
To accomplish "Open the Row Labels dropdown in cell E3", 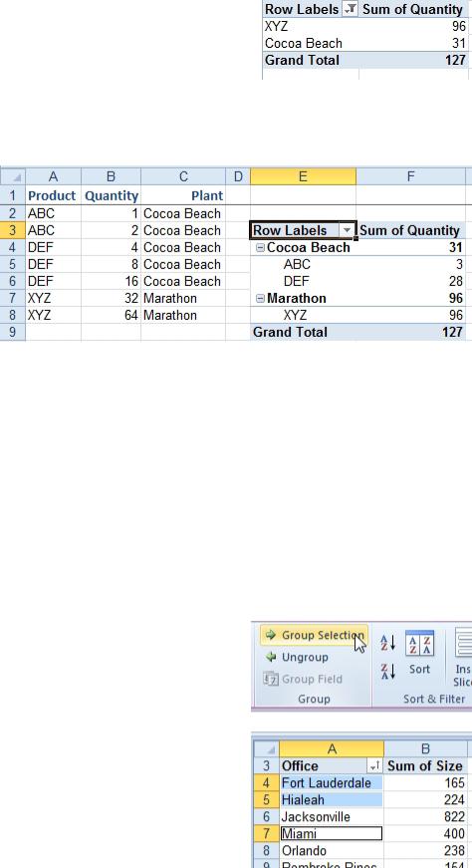I will point(347,230).
